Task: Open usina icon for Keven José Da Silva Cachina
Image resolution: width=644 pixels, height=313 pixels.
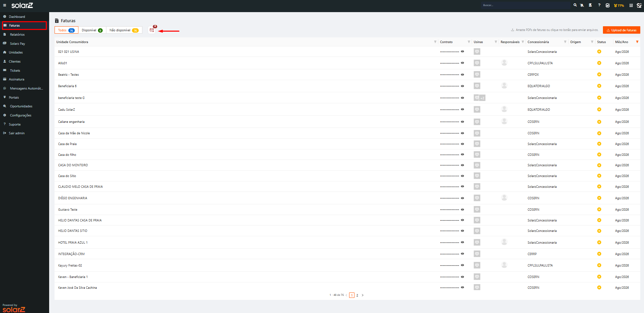Action: click(477, 287)
